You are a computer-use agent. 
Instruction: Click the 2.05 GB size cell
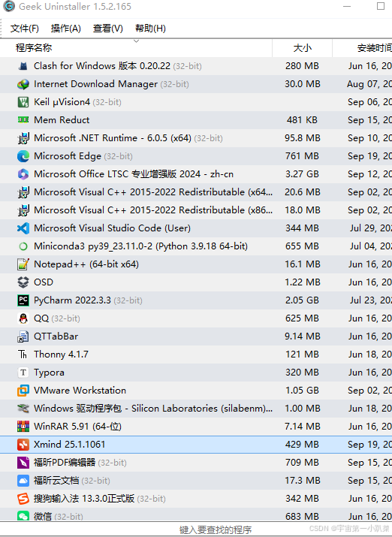(x=303, y=300)
